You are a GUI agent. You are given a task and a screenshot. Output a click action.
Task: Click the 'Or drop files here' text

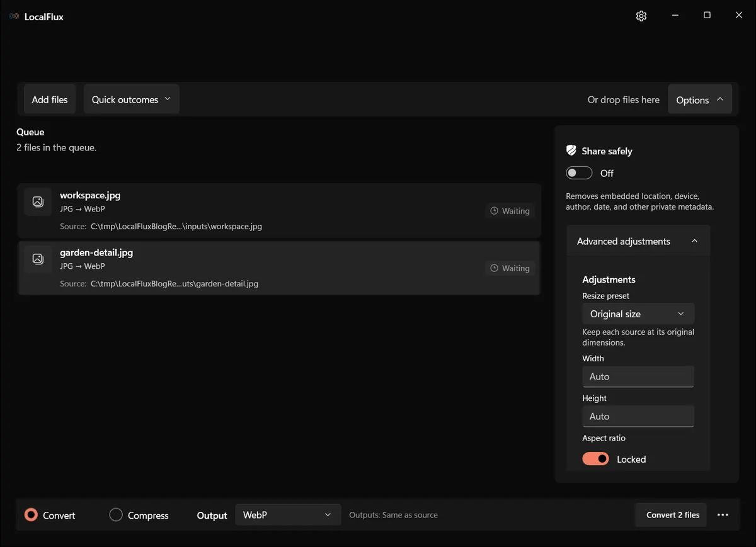pos(624,99)
